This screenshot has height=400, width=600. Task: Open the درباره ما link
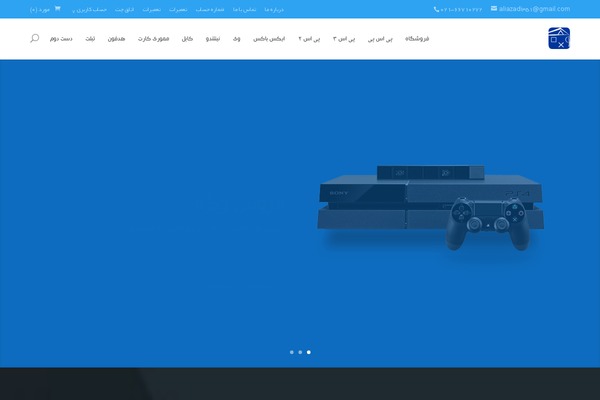274,10
